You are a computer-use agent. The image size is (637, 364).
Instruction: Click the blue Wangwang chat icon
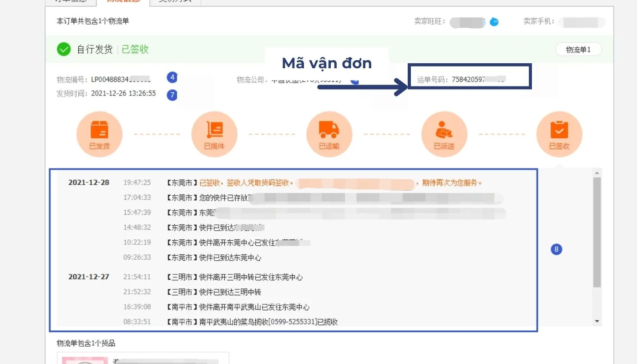point(494,21)
